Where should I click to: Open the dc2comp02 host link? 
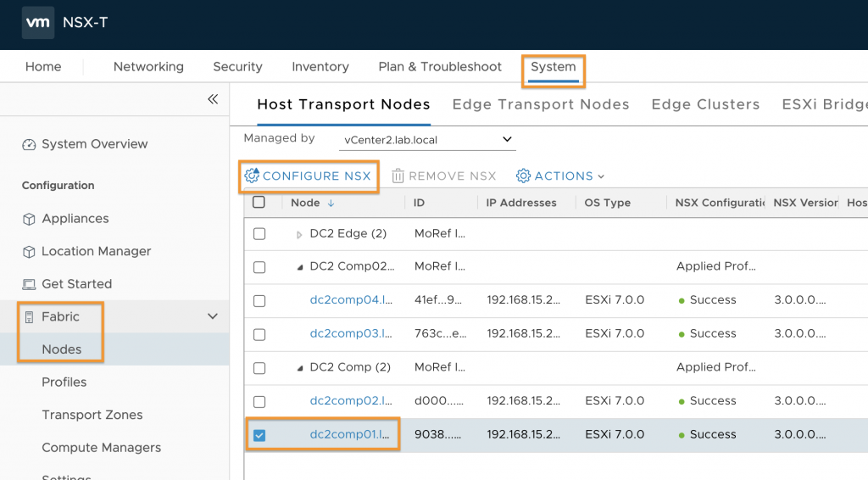coord(351,401)
